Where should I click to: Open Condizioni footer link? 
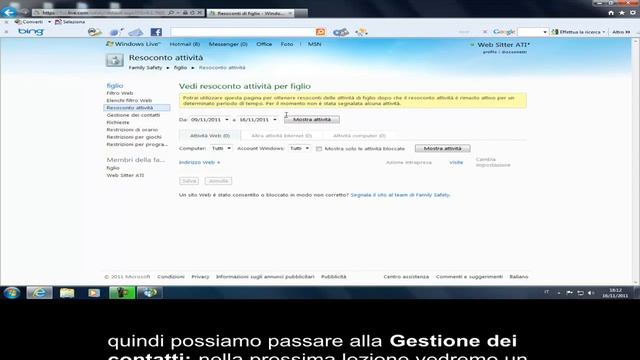pos(171,277)
